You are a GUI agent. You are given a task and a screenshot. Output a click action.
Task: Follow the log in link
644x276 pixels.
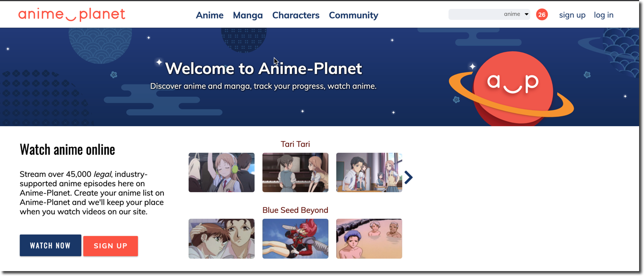pyautogui.click(x=604, y=15)
